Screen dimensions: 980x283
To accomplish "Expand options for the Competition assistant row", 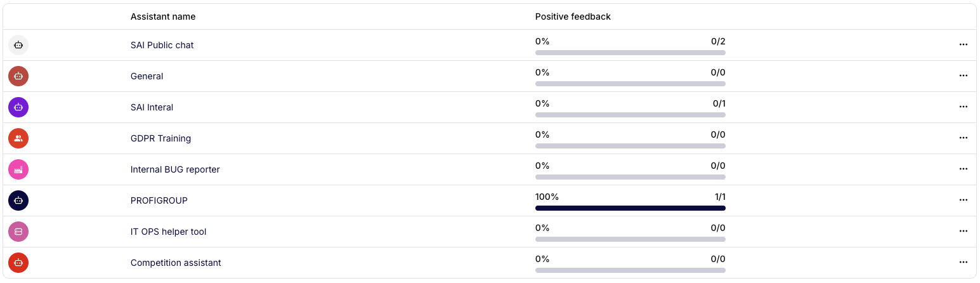I will (x=963, y=263).
